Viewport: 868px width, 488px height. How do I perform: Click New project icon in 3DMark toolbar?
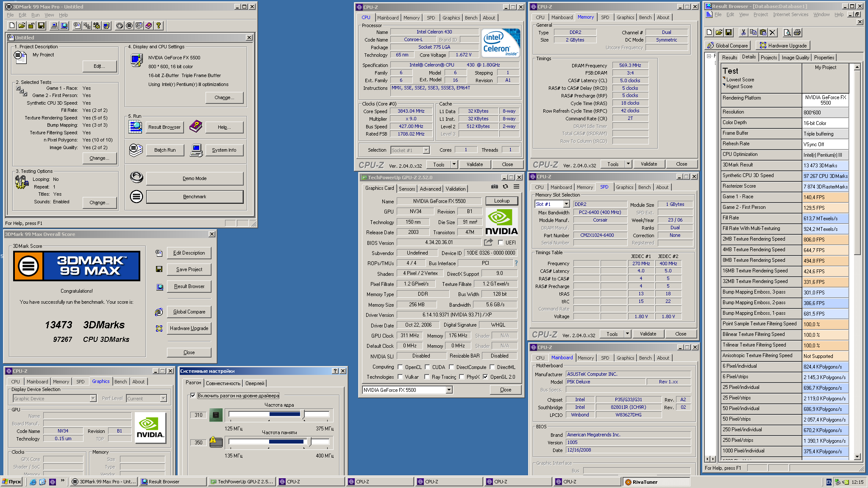tap(12, 26)
